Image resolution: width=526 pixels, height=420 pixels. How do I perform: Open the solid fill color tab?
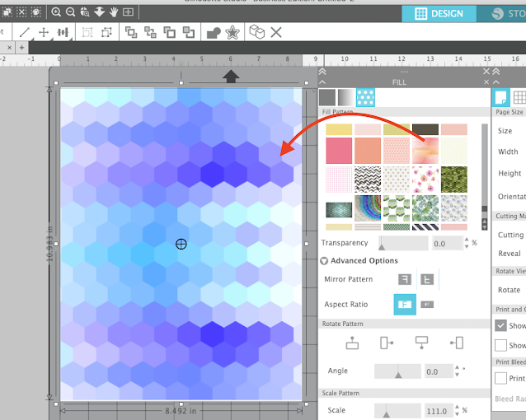coord(327,97)
